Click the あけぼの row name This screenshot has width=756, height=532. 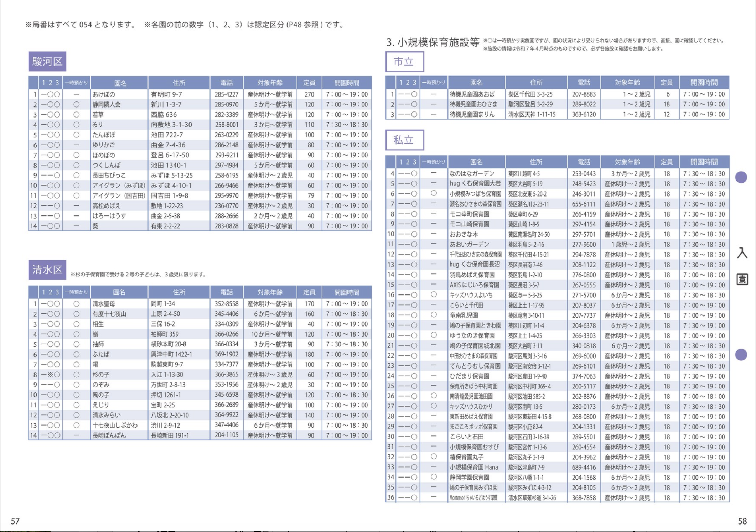104,94
